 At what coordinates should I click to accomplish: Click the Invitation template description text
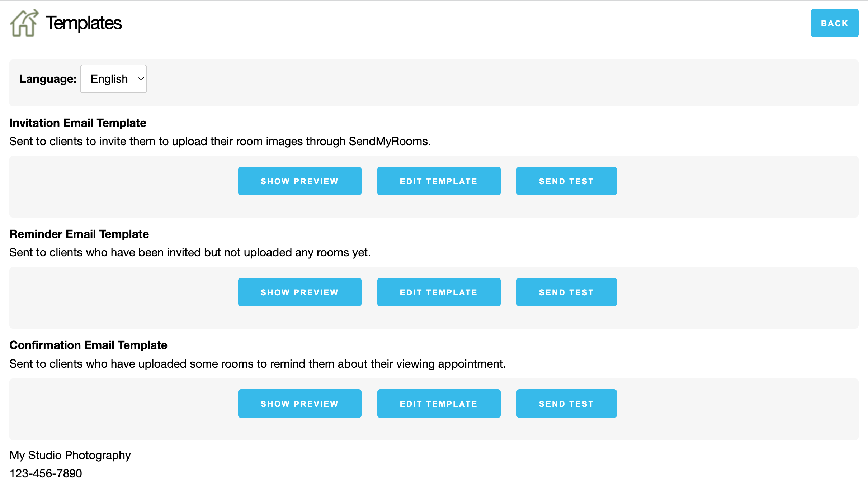click(220, 141)
